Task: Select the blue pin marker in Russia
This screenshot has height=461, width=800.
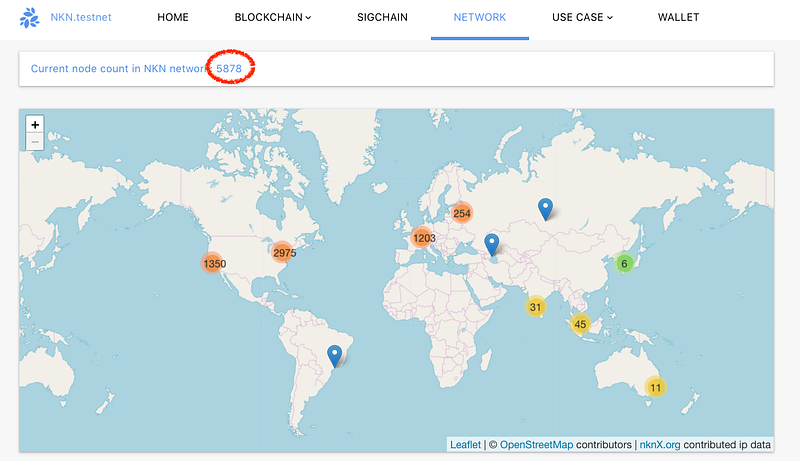Action: [545, 209]
